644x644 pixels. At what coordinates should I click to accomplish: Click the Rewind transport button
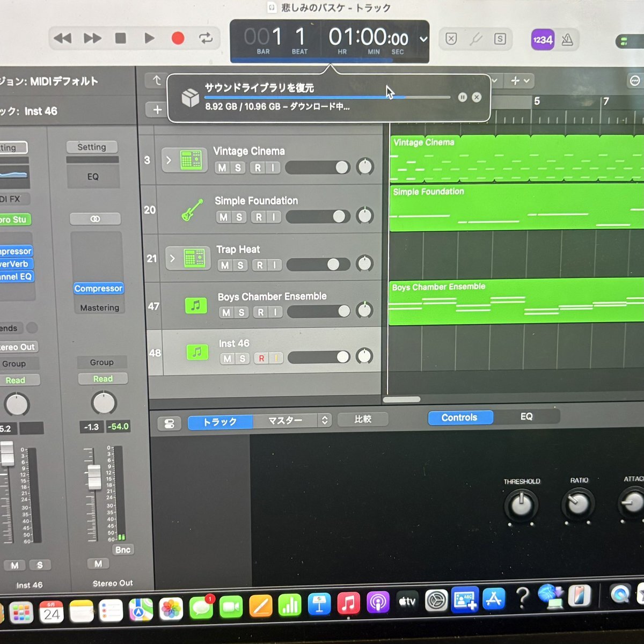coord(62,38)
